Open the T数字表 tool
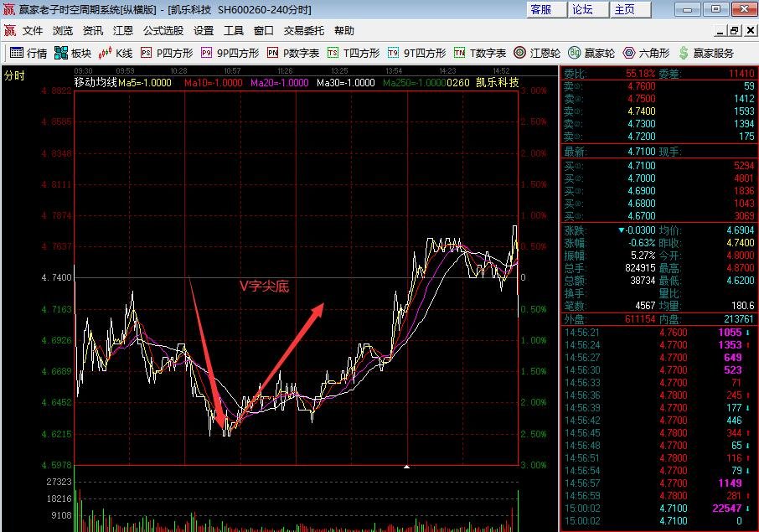759x532 pixels. tap(480, 53)
